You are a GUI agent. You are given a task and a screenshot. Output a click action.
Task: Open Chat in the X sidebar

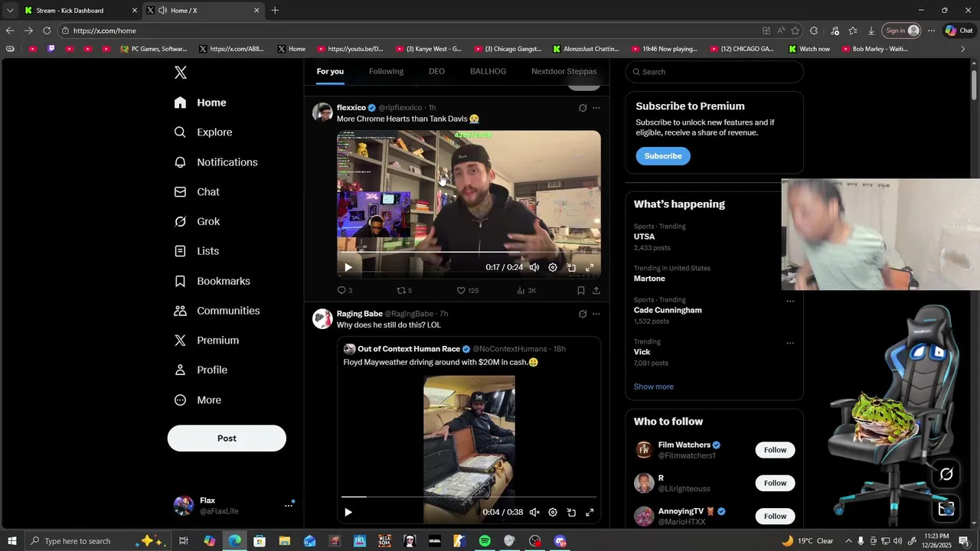(197, 192)
